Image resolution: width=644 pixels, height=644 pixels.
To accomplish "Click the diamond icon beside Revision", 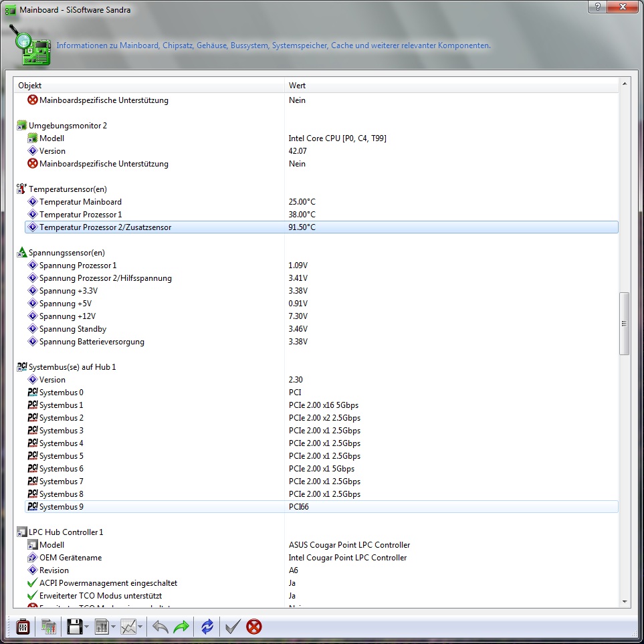I will tap(33, 570).
